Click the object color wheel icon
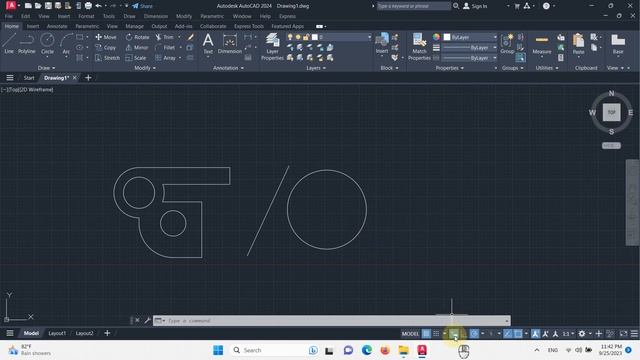Image resolution: width=640 pixels, height=360 pixels. click(x=436, y=37)
